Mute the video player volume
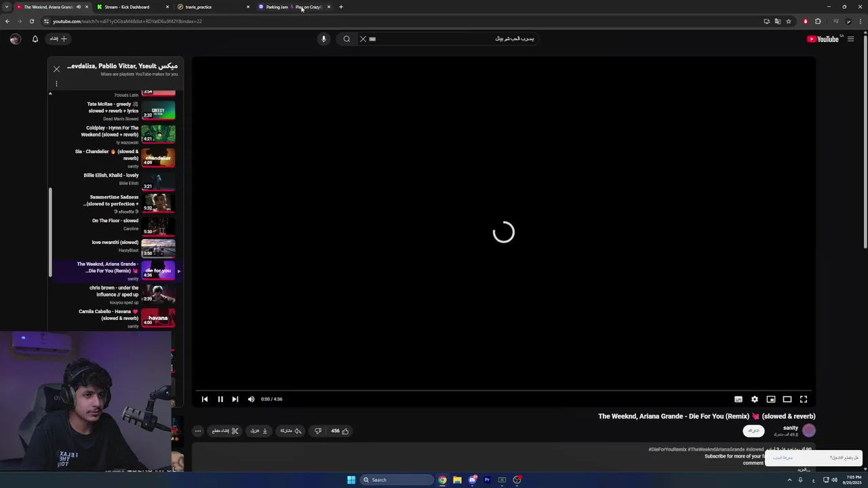Screen dimensions: 868x488 [251, 399]
